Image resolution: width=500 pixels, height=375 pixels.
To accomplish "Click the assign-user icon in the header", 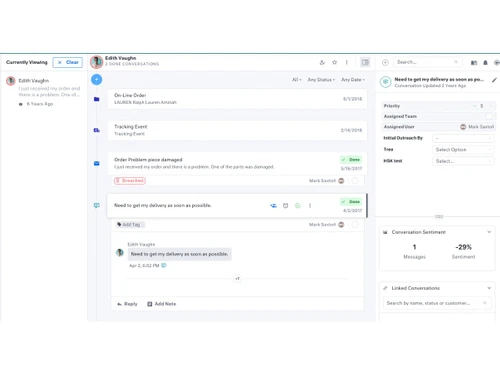I will (x=322, y=62).
